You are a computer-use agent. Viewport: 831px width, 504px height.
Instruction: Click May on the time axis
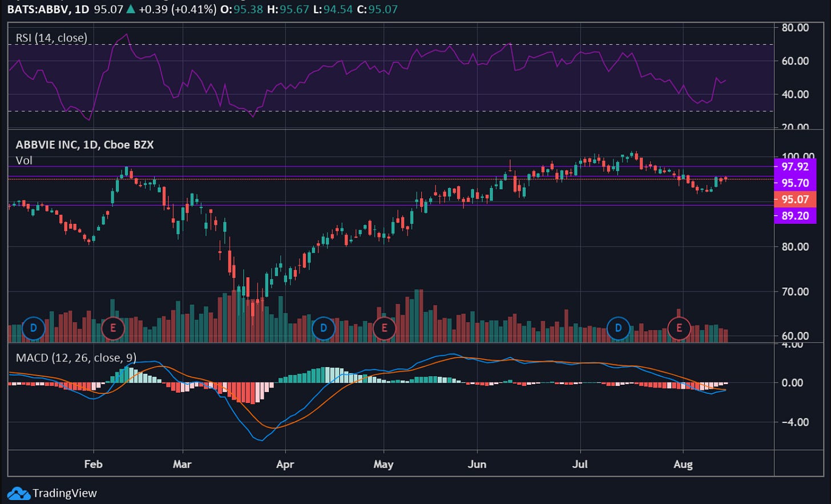(x=384, y=464)
